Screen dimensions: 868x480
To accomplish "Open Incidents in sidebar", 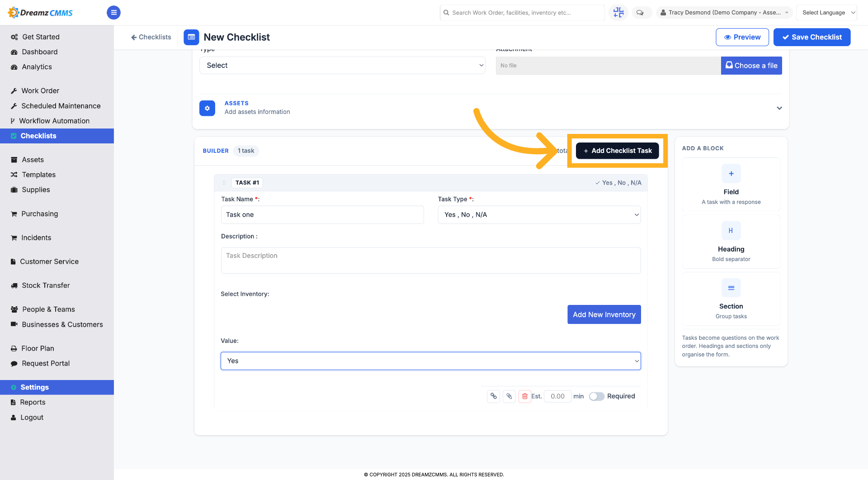I will [x=36, y=238].
